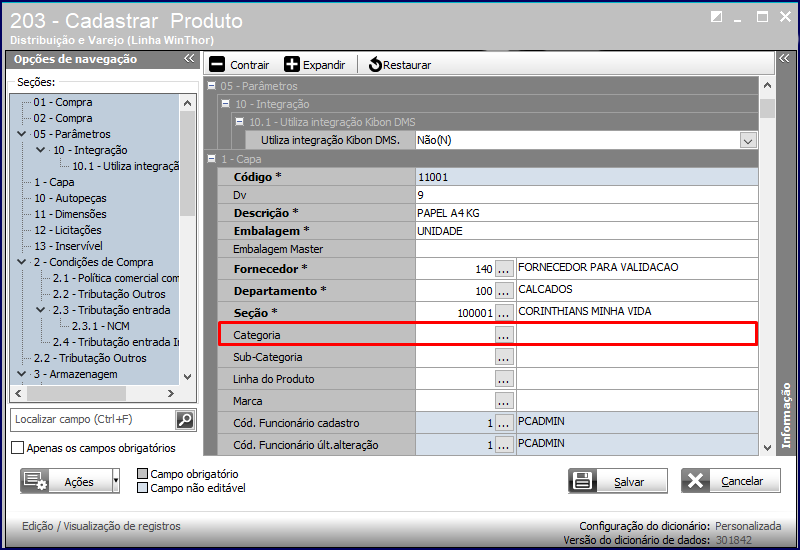The image size is (800, 550).
Task: Open Categoria lookup ellipsis button
Action: 504,335
